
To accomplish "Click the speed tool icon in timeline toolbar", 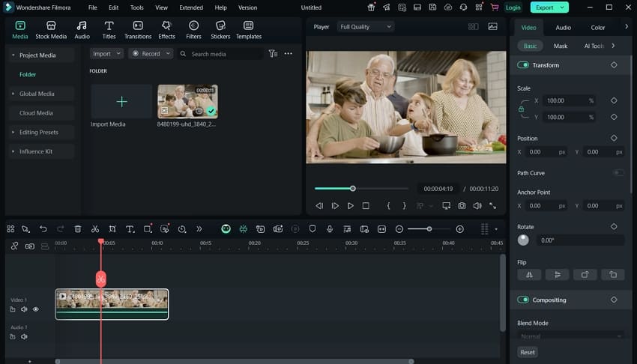I will coord(182,229).
